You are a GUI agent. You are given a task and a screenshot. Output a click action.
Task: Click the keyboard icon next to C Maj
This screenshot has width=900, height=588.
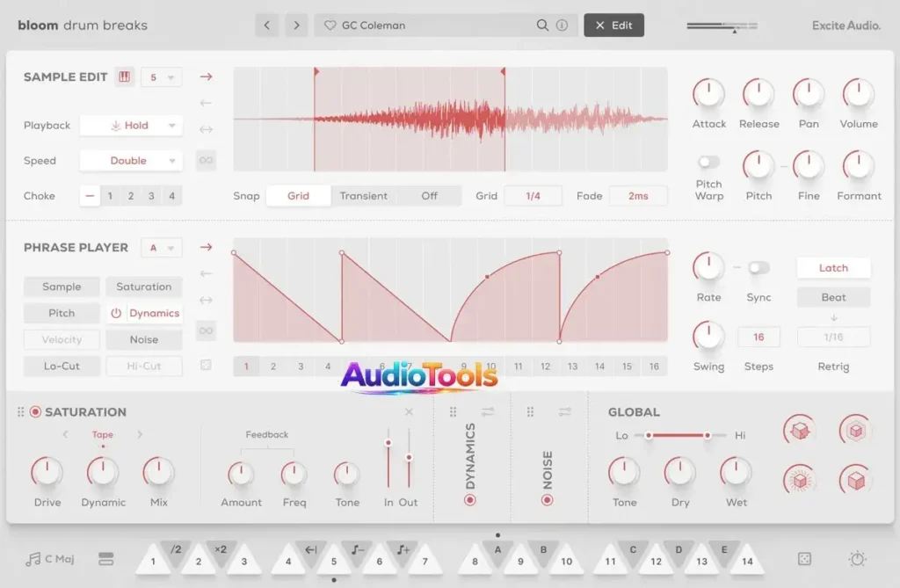pyautogui.click(x=105, y=559)
